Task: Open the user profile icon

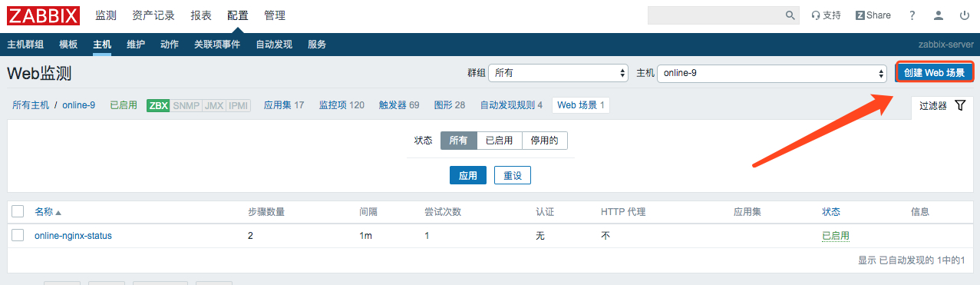Action: [x=939, y=15]
